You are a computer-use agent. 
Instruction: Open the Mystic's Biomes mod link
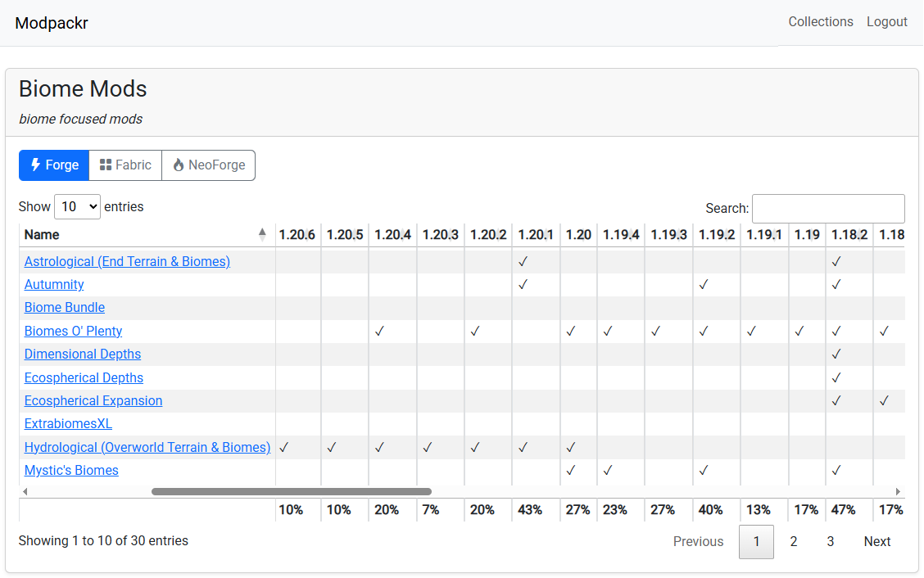click(71, 470)
